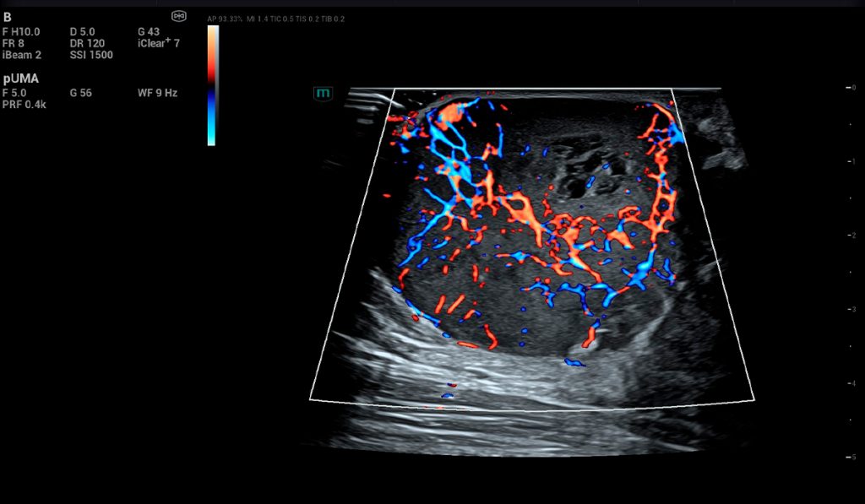Screen dimensions: 865x504
Task: Click the FR 8 frame rate value
Action: click(14, 43)
